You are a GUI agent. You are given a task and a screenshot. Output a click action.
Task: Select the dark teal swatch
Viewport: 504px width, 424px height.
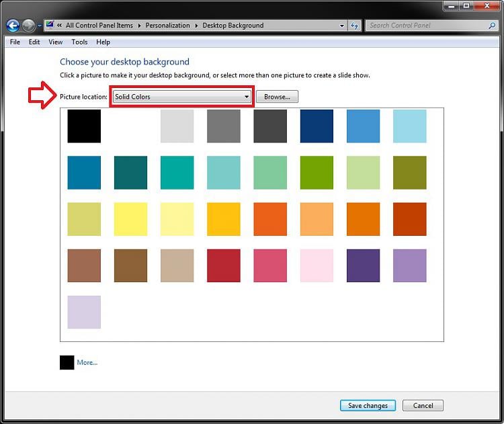coord(130,173)
